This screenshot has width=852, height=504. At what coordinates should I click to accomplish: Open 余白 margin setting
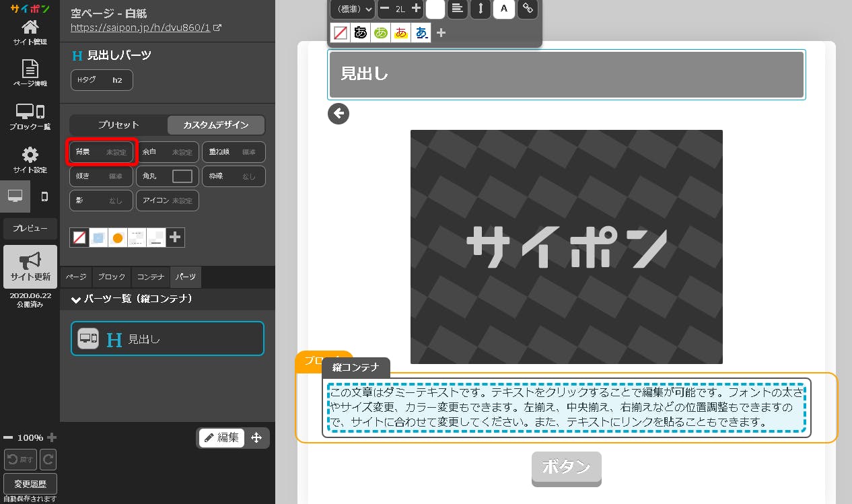(x=168, y=152)
